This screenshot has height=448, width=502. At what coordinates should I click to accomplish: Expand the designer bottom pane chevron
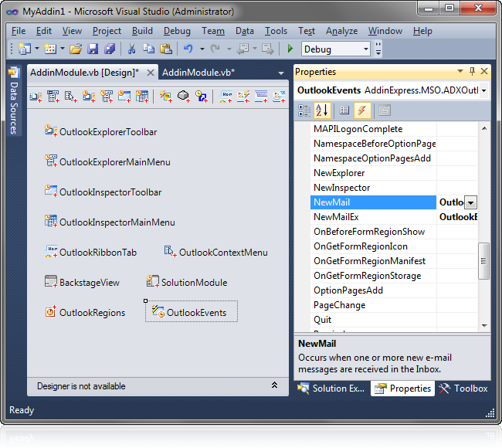(274, 385)
